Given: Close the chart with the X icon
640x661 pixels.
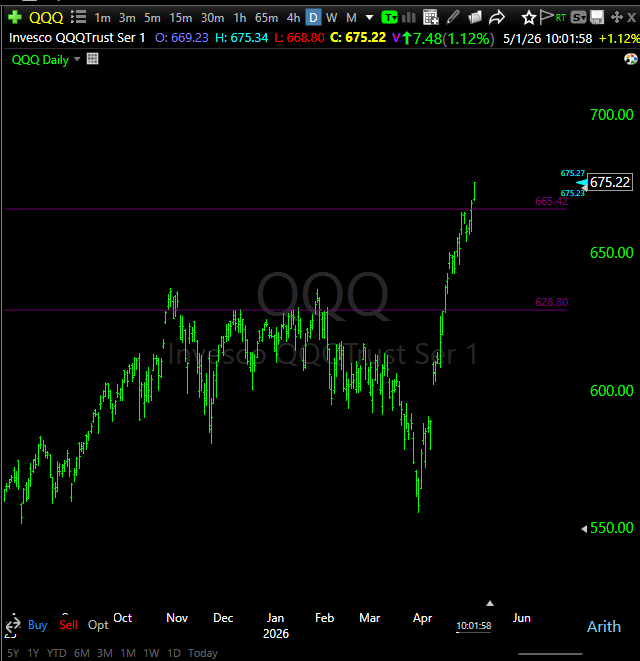Looking at the screenshot, I should 631,17.
